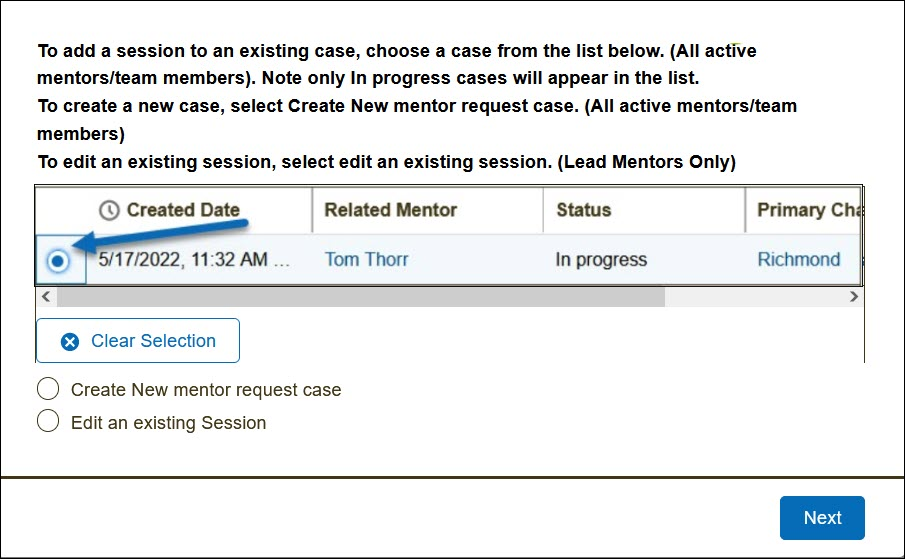Select the radio button for the 5/17/2022 case row

[58, 260]
